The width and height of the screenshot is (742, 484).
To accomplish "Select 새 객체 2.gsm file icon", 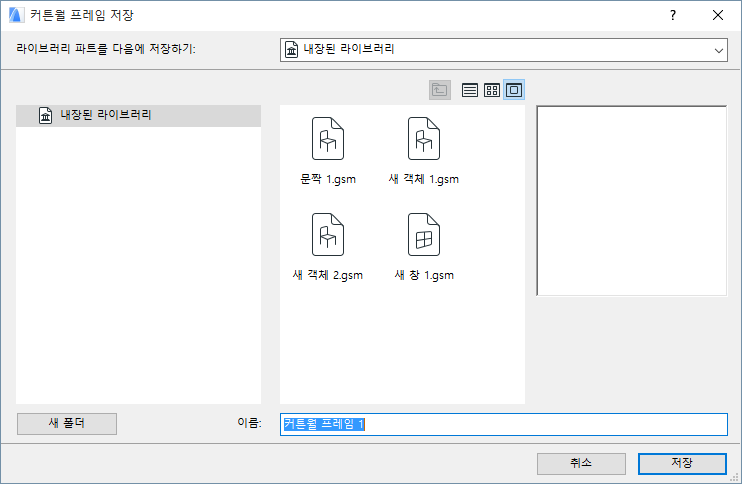I will point(328,235).
